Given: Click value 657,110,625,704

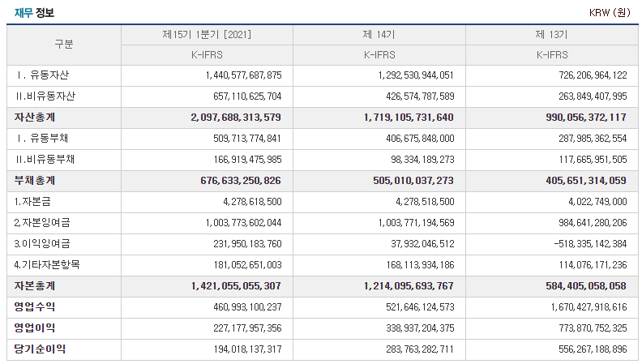Looking at the screenshot, I should 247,96.
